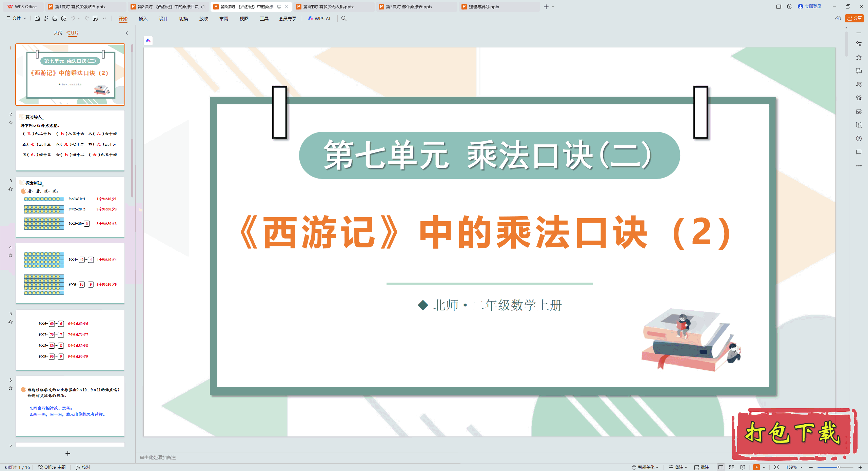This screenshot has height=471, width=868.
Task: Expand the 智能美化 dropdown
Action: point(645,467)
